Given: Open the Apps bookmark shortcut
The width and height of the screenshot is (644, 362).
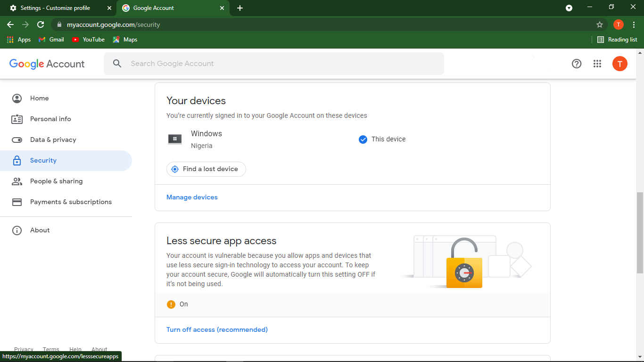Looking at the screenshot, I should (x=19, y=40).
